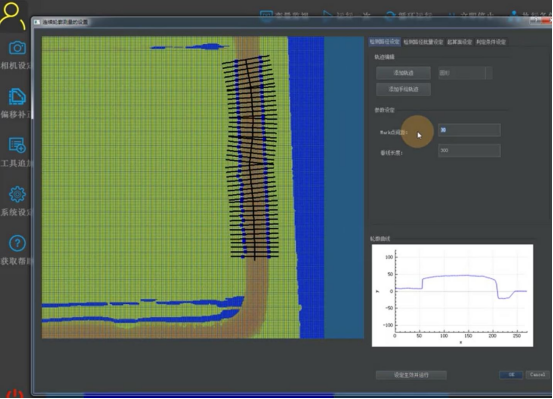Viewport: 553px width, 399px height.
Task: Click the perpendicular line length field showing 300
Action: coord(469,150)
